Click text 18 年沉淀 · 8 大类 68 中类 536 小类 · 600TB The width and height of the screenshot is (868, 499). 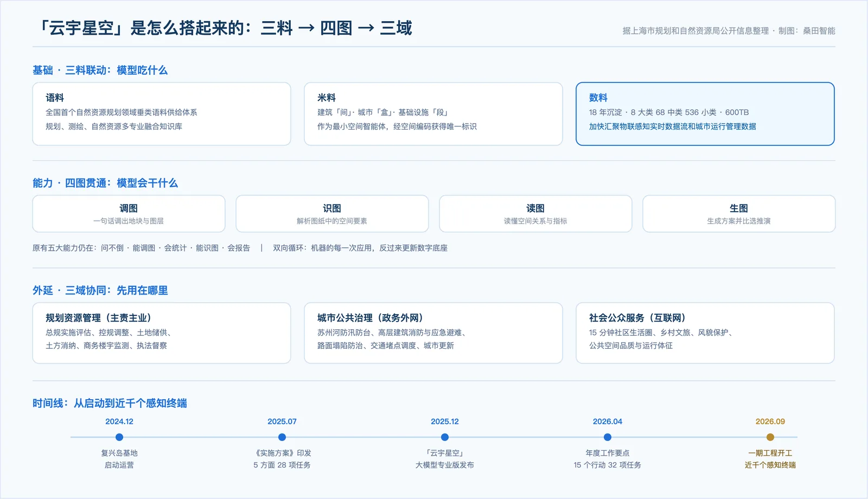[669, 112]
